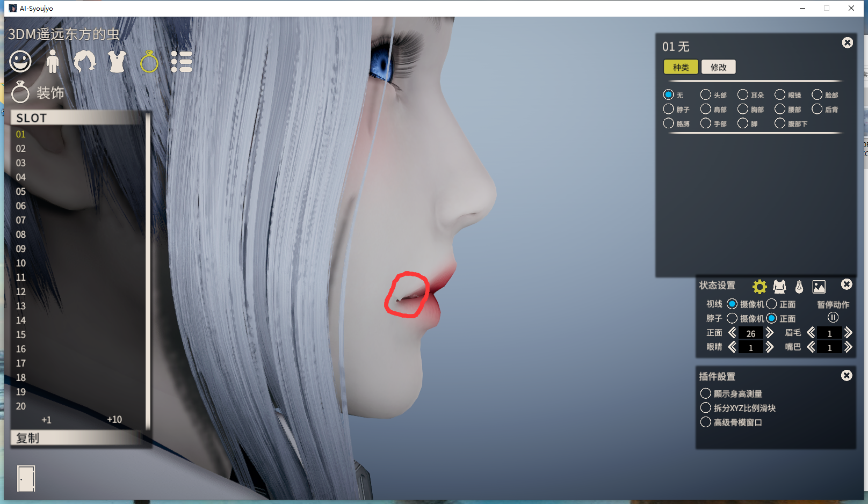This screenshot has height=504, width=868.
Task: Open the clothing state icon in 状态设置
Action: click(779, 287)
